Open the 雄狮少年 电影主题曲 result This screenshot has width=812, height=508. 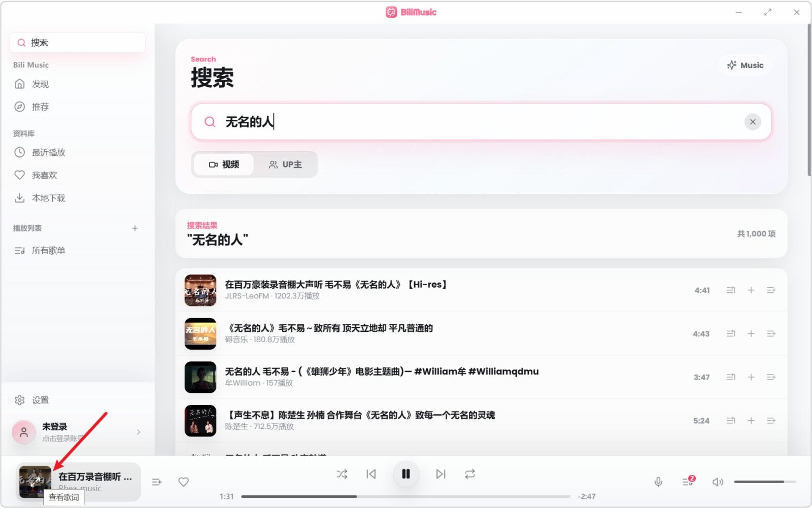[382, 371]
